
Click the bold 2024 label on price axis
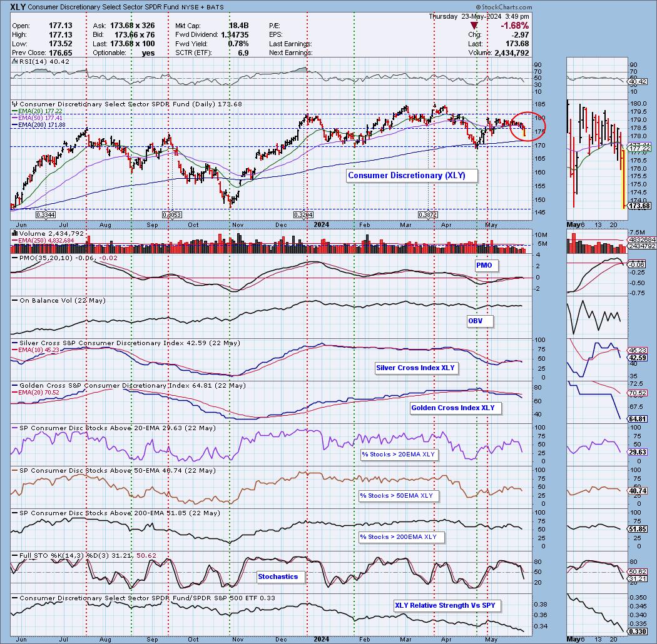(322, 225)
